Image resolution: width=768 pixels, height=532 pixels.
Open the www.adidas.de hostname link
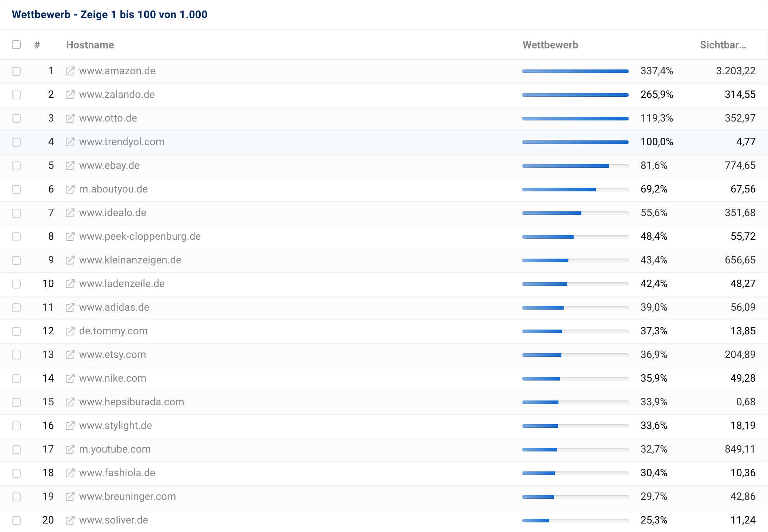coord(114,307)
